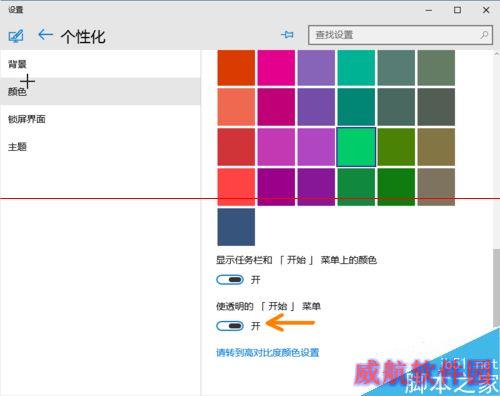The width and height of the screenshot is (500, 396).
Task: Pick the navy blue swatch
Action: pos(236,227)
